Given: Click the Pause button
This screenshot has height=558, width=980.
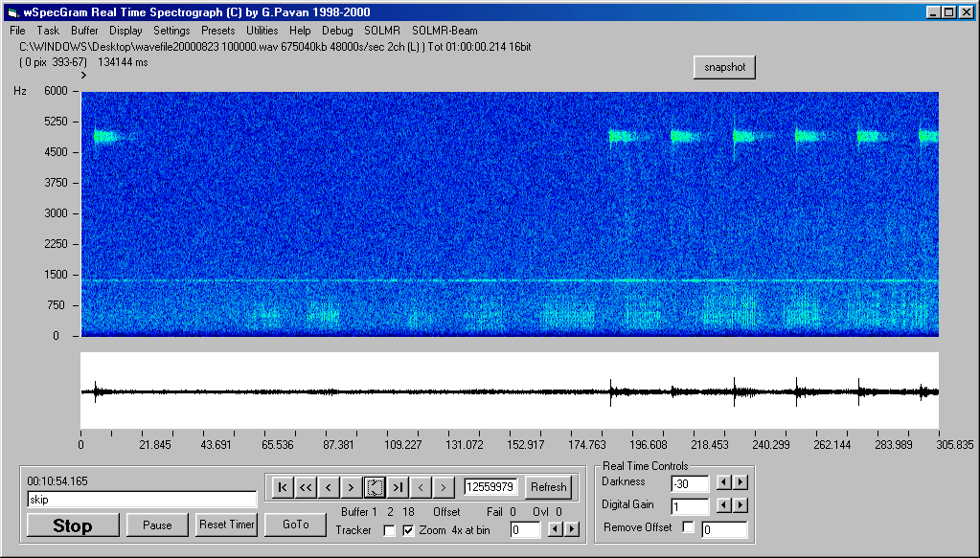Looking at the screenshot, I should click(x=157, y=525).
